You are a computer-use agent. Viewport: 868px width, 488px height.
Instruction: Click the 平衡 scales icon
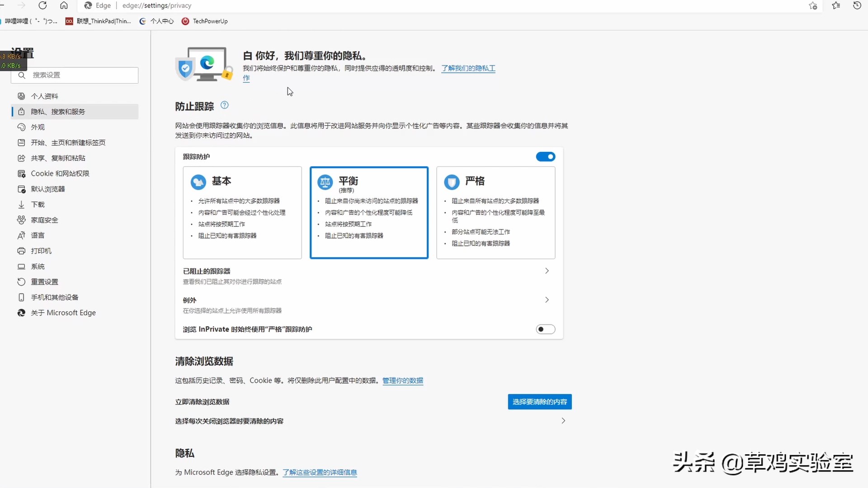pos(325,182)
